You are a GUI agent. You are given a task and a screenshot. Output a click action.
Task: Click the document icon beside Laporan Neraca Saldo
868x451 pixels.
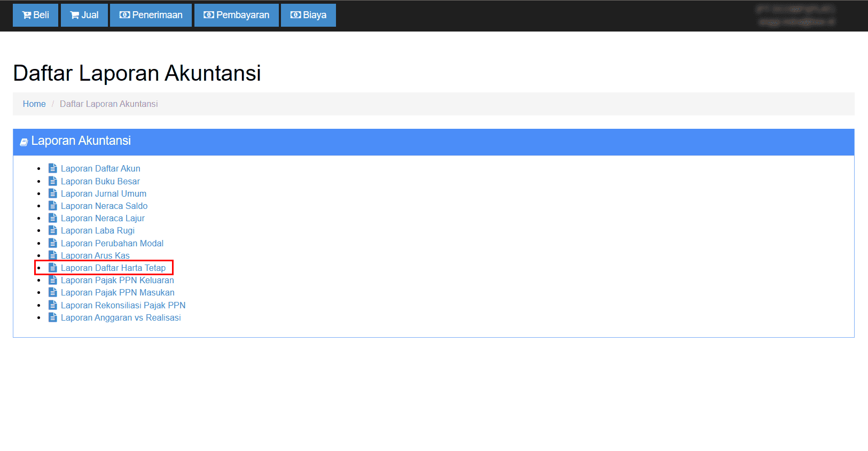point(52,206)
